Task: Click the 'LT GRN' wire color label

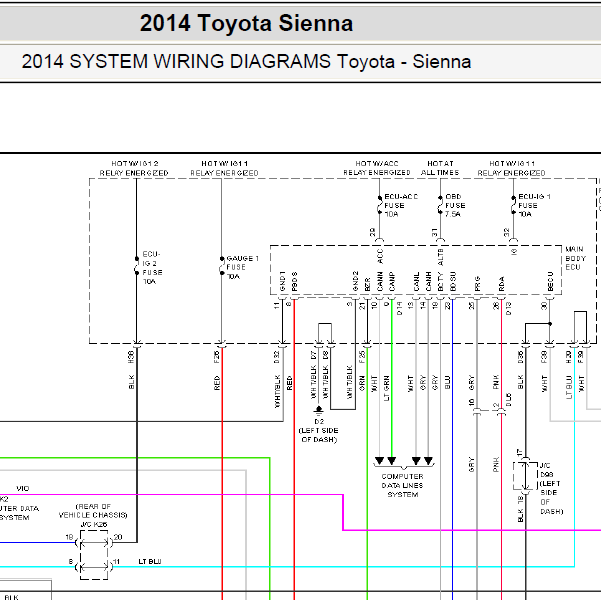Action: click(386, 388)
